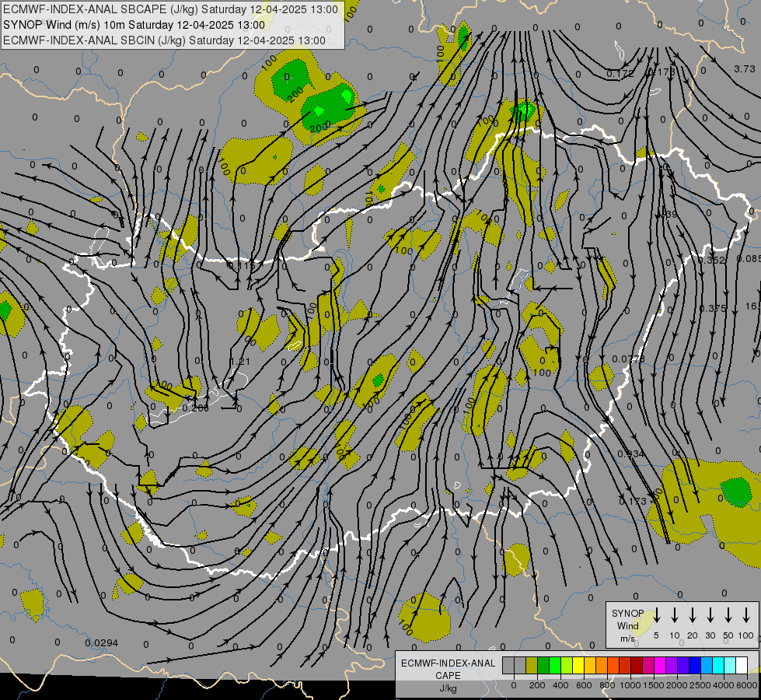Click the 30 m/s wind legend arrow
Image resolution: width=761 pixels, height=700 pixels.
(710, 615)
